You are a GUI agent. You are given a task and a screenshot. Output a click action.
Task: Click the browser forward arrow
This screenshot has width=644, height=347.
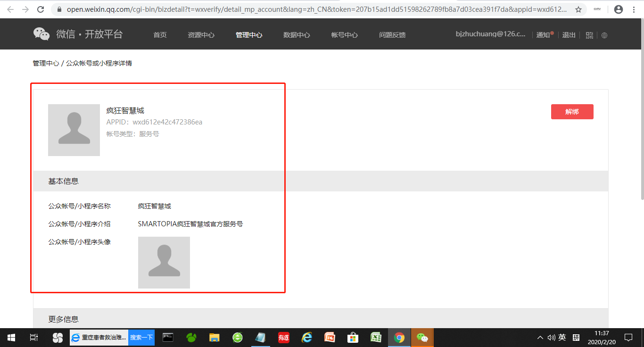click(x=25, y=9)
